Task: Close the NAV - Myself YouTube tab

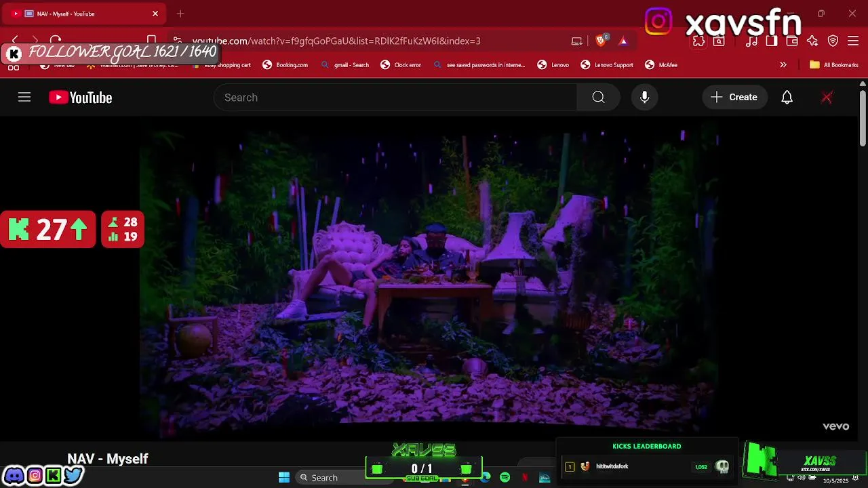Action: 155,14
